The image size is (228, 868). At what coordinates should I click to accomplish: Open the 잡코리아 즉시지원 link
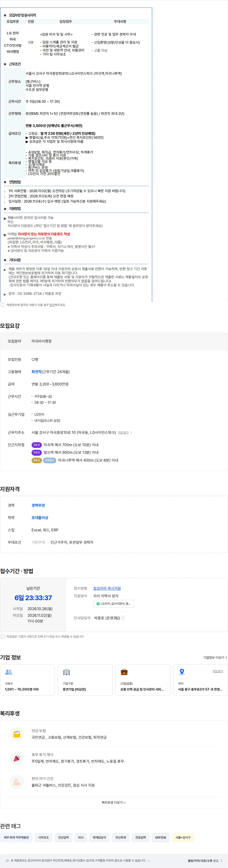pyautogui.click(x=107, y=588)
